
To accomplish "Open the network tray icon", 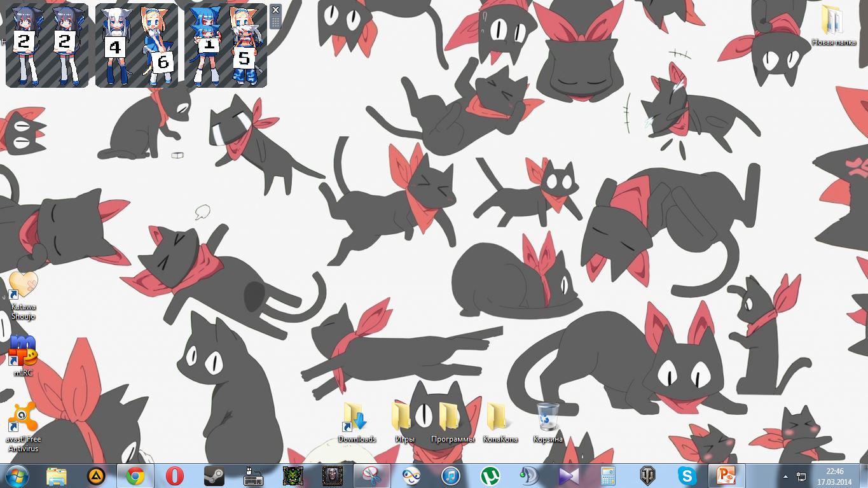I will (x=801, y=477).
